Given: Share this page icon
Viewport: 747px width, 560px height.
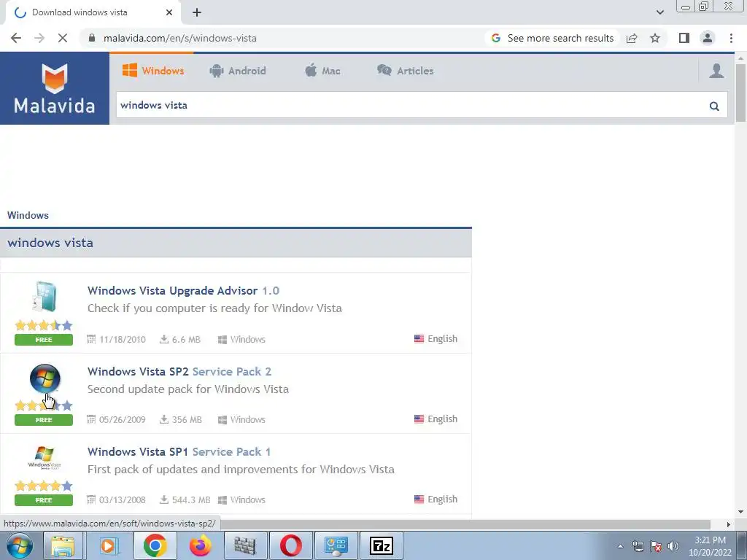Looking at the screenshot, I should 632,38.
